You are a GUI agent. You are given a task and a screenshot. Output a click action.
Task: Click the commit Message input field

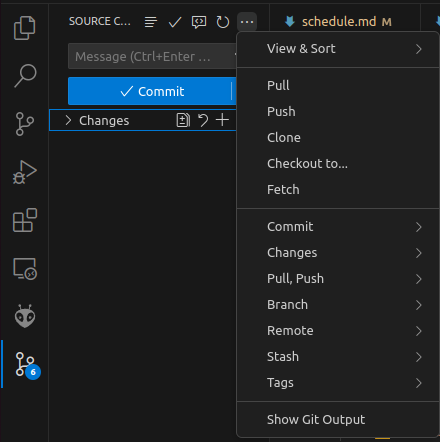point(152,56)
